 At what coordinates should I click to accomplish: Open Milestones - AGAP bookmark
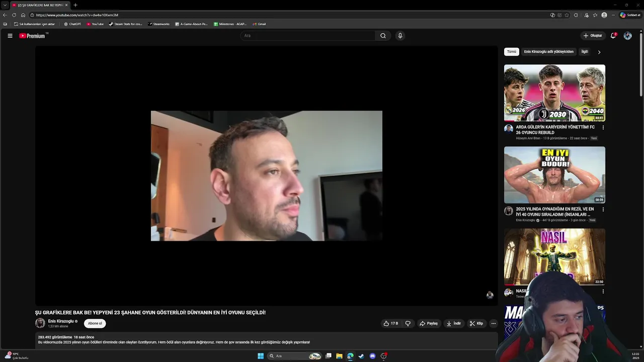coord(230,24)
